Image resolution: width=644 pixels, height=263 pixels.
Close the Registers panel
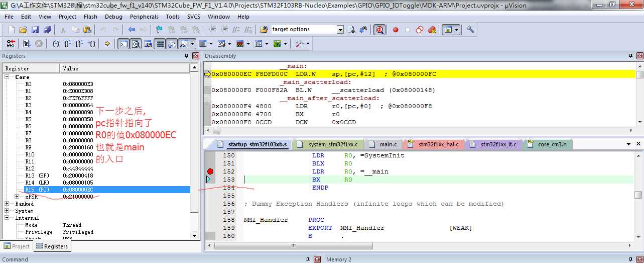(196, 56)
